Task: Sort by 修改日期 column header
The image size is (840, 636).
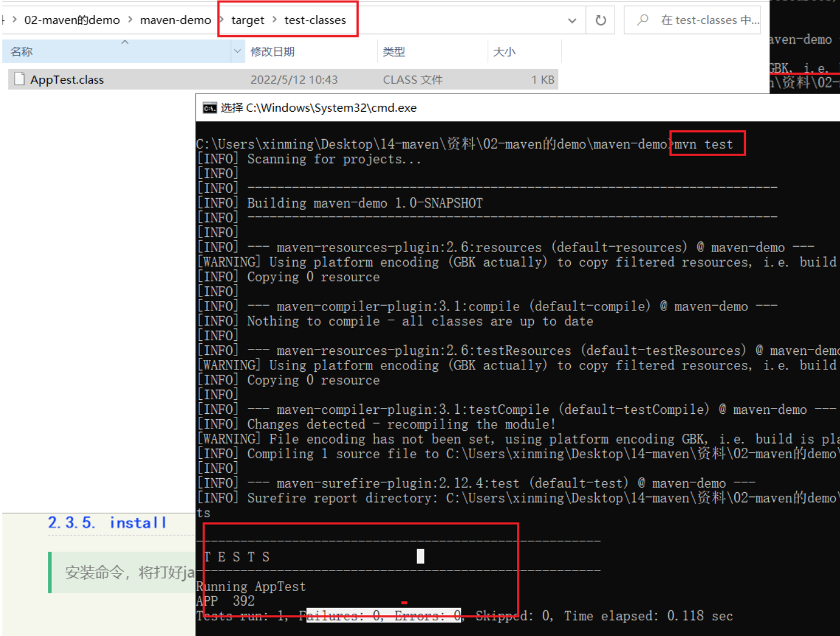Action: 272,51
